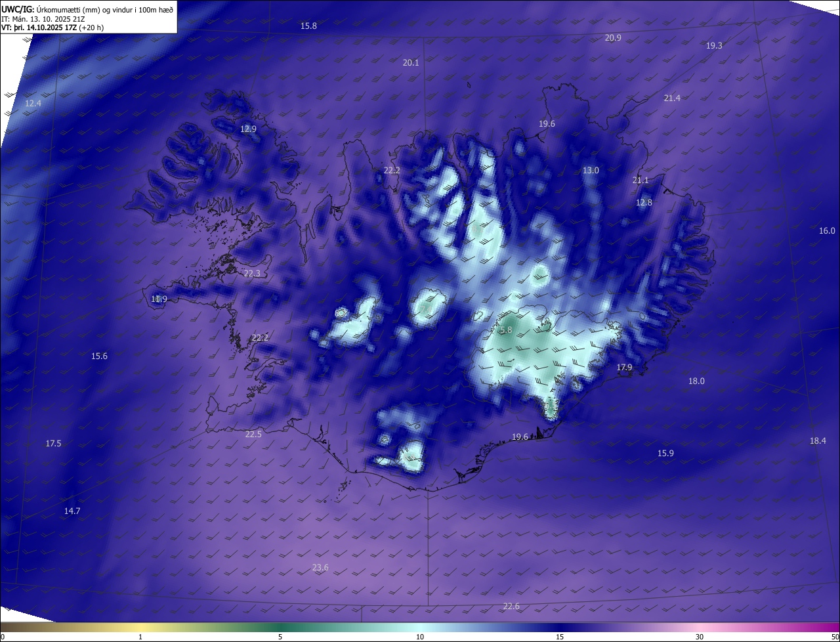Click the glacier value 5.8
Image resolution: width=840 pixels, height=642 pixels.
pos(505,330)
